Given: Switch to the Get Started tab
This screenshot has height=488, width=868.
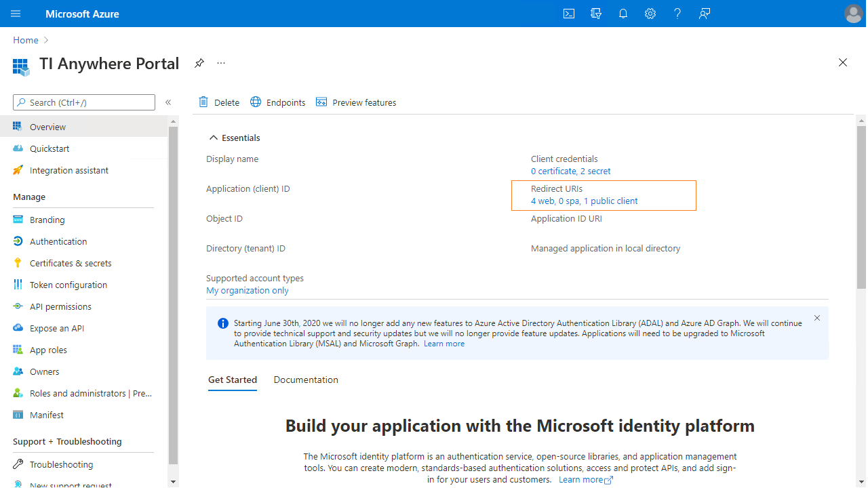Looking at the screenshot, I should tap(233, 380).
